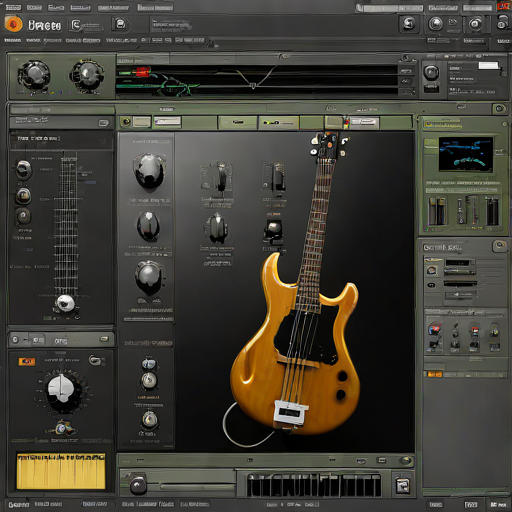Flip the upper-right toggle switch beside the guitar neck
Image resolution: width=512 pixels, height=512 pixels.
(x=275, y=177)
